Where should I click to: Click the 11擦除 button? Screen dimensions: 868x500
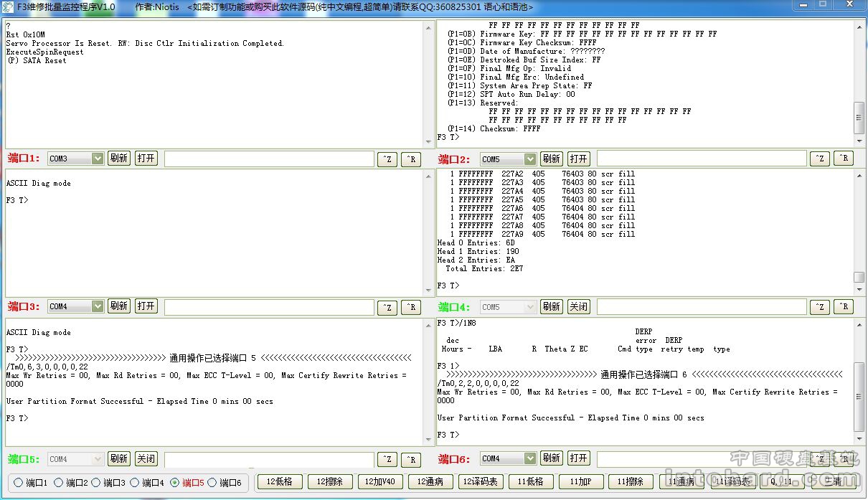[x=629, y=482]
